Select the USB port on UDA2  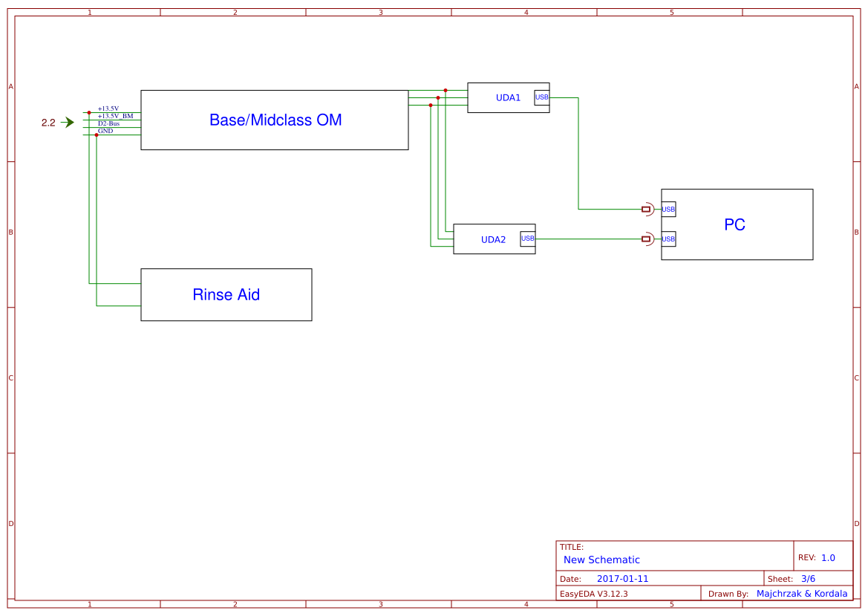(526, 239)
